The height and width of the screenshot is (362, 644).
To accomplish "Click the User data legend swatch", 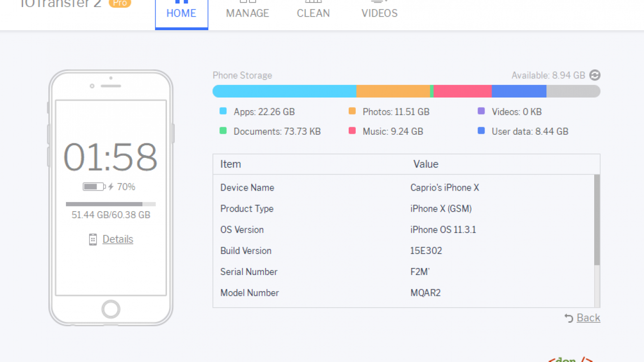I will (x=481, y=131).
